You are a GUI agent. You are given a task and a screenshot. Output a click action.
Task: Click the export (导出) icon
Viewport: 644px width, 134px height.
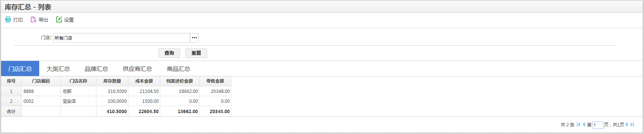(33, 19)
